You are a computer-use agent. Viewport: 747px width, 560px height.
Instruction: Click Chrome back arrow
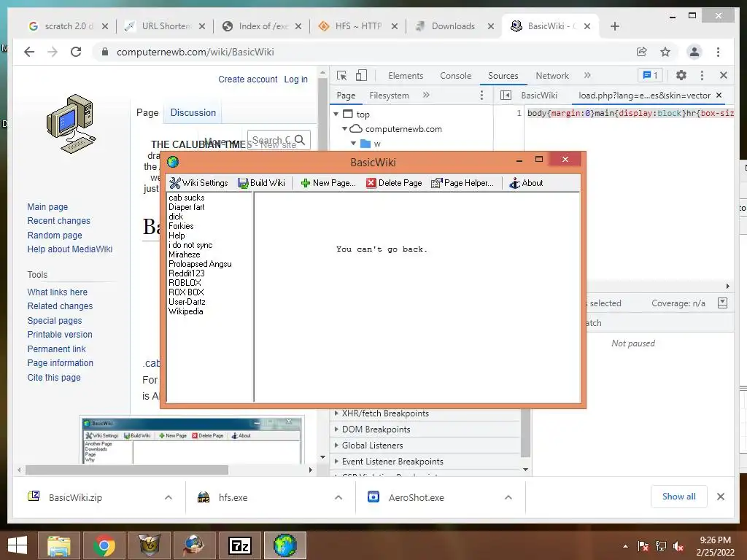pos(29,52)
